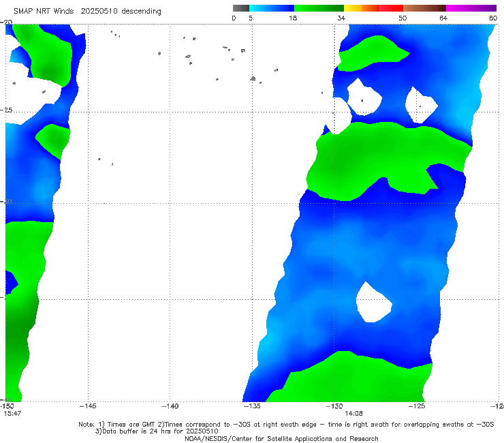504x443 pixels.
Task: Click the magenta-purple segment of the color bar
Action: 471,8
